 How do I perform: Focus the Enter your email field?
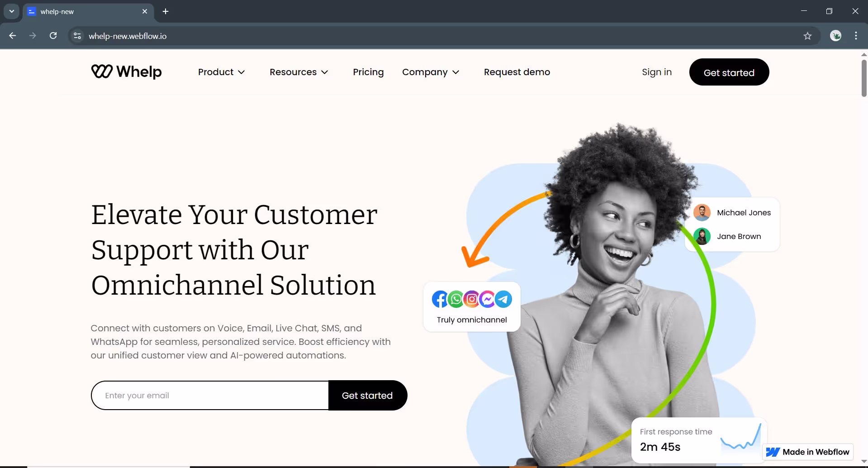(210, 396)
